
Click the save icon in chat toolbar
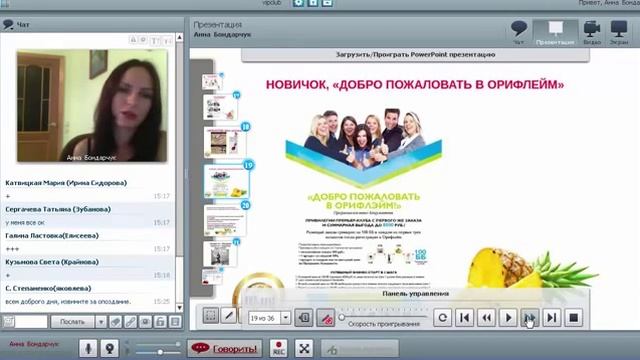tap(175, 322)
